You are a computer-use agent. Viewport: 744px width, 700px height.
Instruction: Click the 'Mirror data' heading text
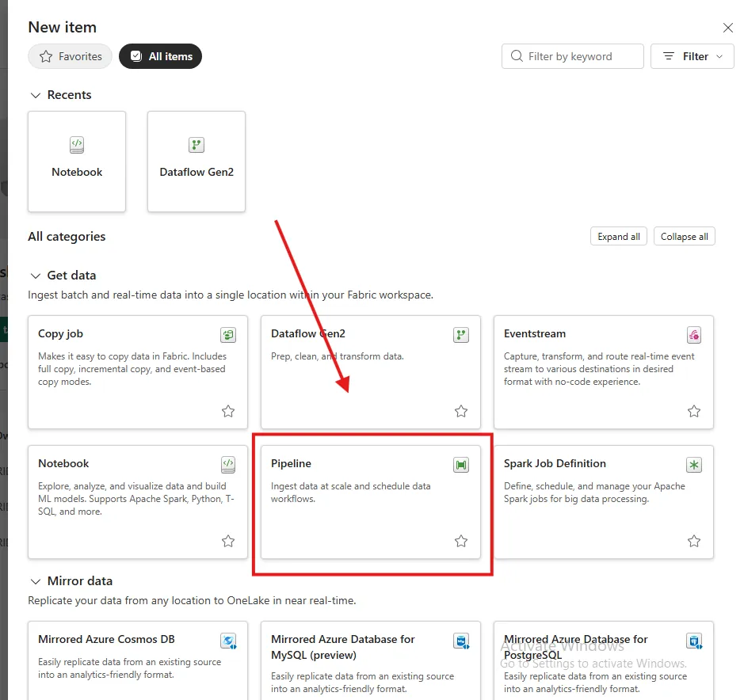pos(80,581)
